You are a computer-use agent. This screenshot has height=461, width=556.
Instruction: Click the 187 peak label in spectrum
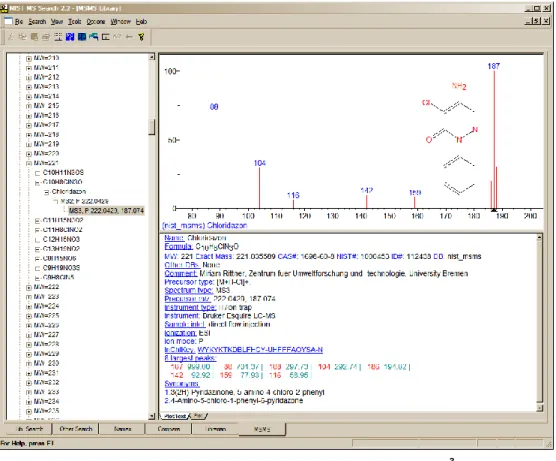pyautogui.click(x=494, y=66)
